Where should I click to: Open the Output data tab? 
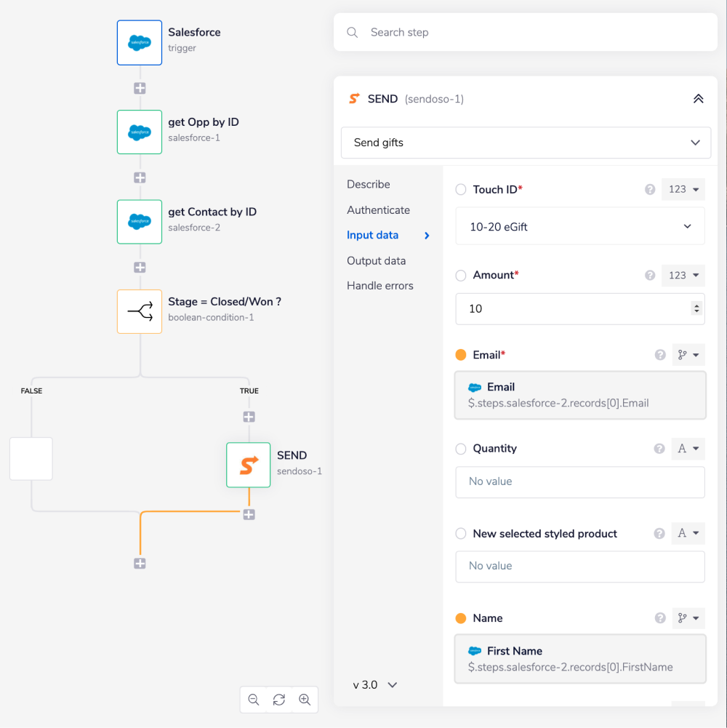[376, 261]
